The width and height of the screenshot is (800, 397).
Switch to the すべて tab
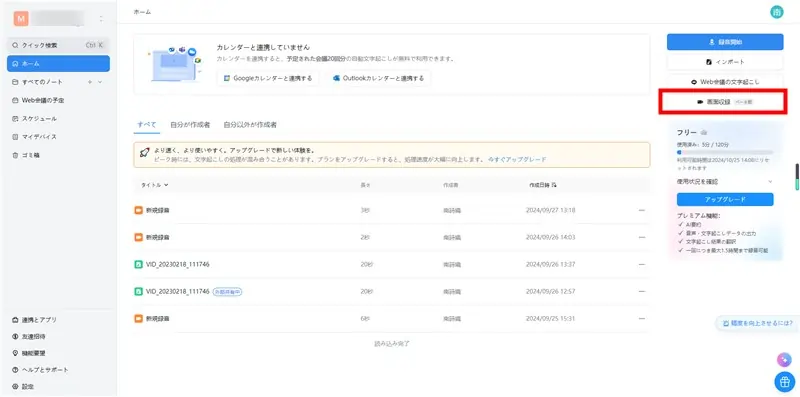tap(147, 125)
